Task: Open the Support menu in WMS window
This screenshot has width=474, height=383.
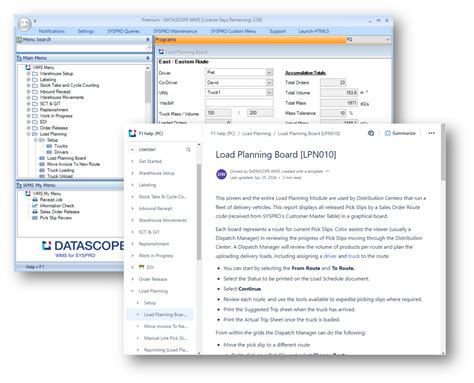Action: (278, 31)
